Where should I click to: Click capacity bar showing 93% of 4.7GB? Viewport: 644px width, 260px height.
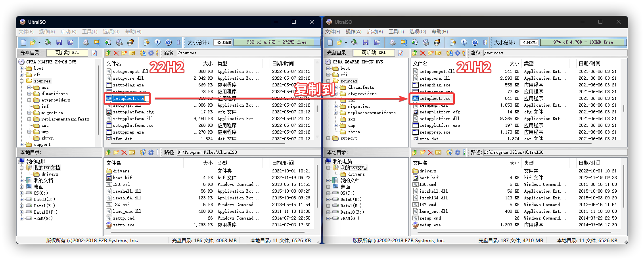point(277,42)
